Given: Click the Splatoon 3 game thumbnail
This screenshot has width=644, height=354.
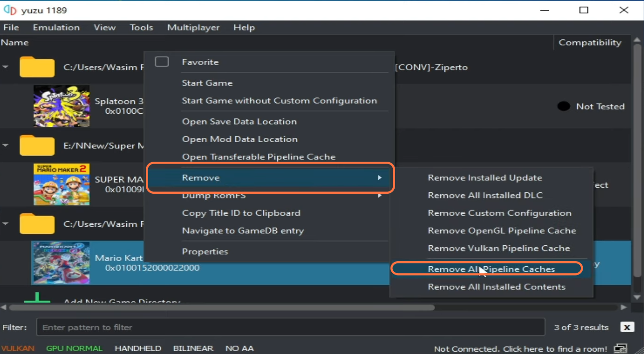Looking at the screenshot, I should point(62,106).
